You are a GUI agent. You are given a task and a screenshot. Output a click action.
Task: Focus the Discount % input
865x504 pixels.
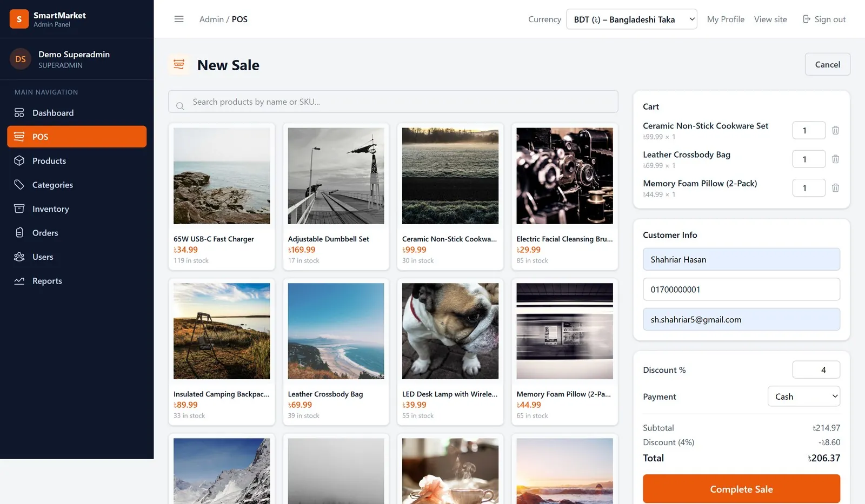click(x=816, y=370)
